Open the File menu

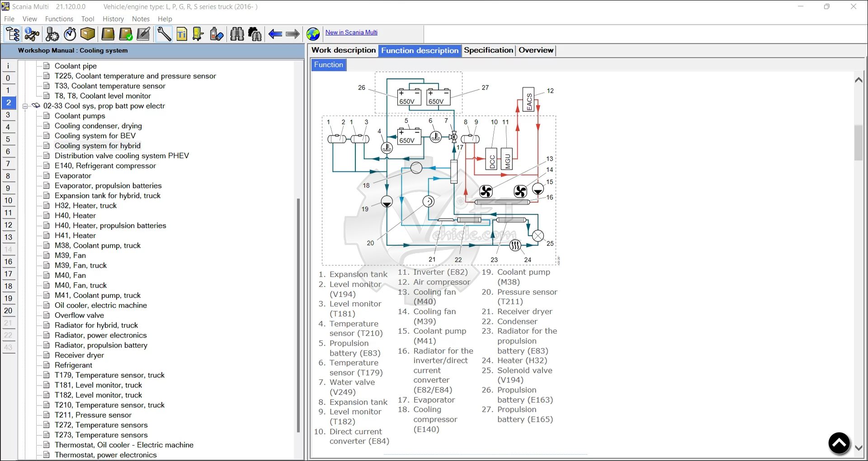tap(9, 19)
